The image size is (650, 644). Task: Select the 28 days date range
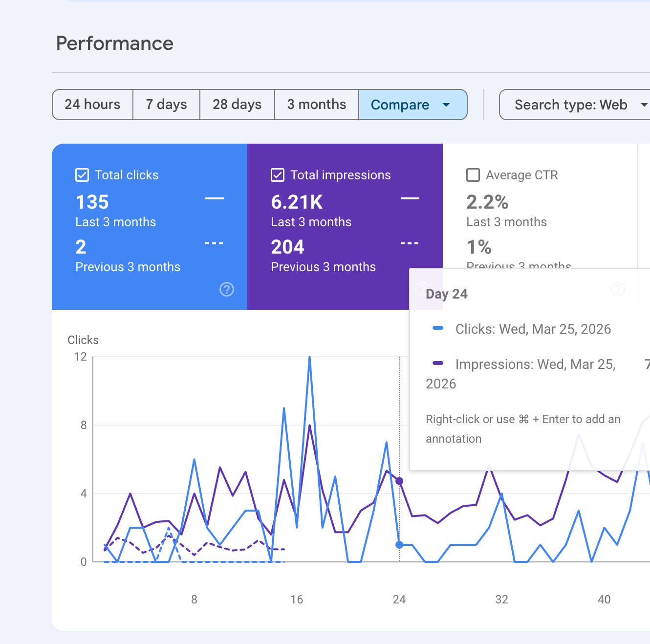click(237, 105)
